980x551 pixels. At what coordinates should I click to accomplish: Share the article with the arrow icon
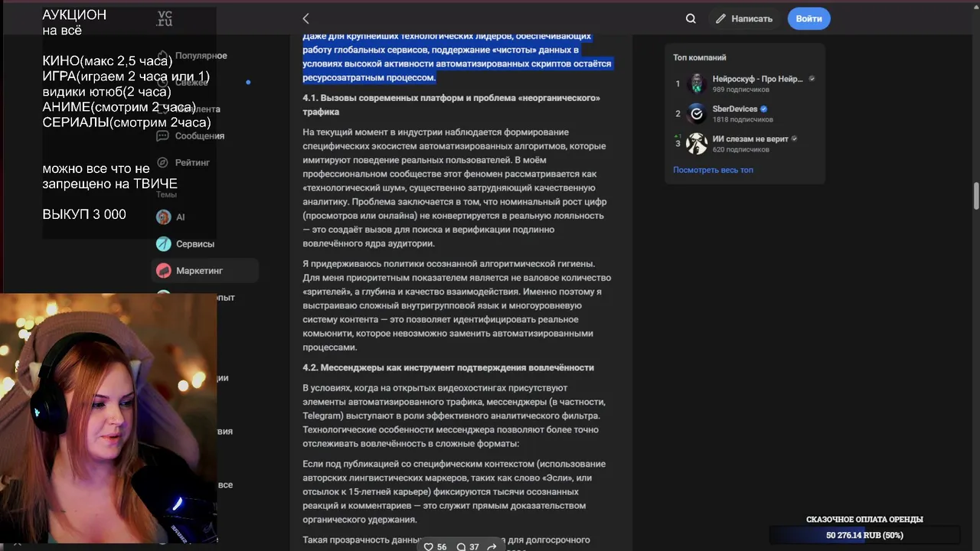pyautogui.click(x=493, y=546)
